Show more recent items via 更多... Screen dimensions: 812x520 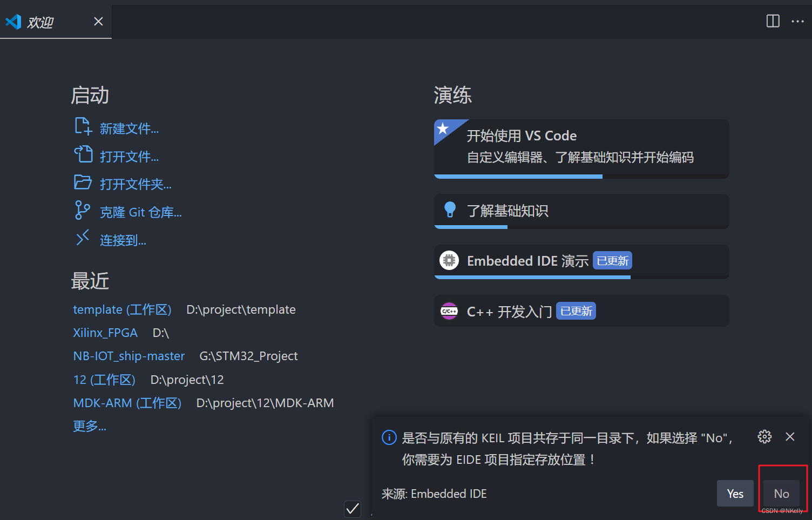coord(90,426)
